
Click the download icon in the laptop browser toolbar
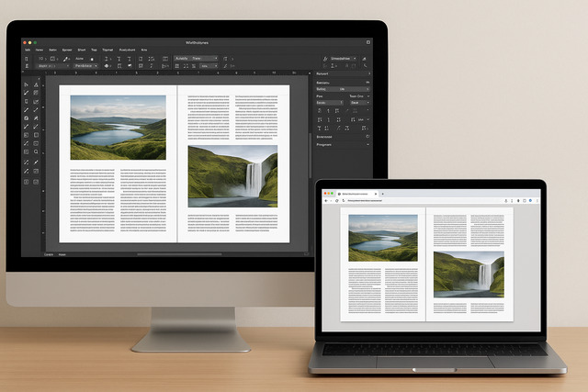tap(506, 201)
